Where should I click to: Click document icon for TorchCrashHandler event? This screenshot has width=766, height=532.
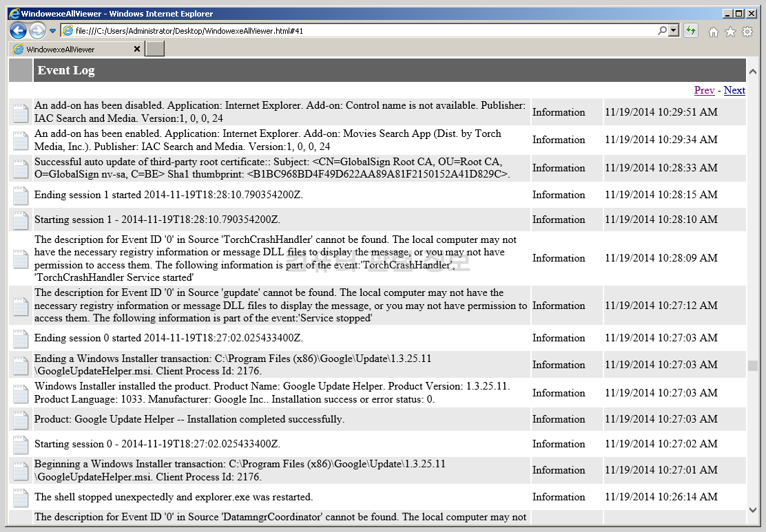click(21, 259)
